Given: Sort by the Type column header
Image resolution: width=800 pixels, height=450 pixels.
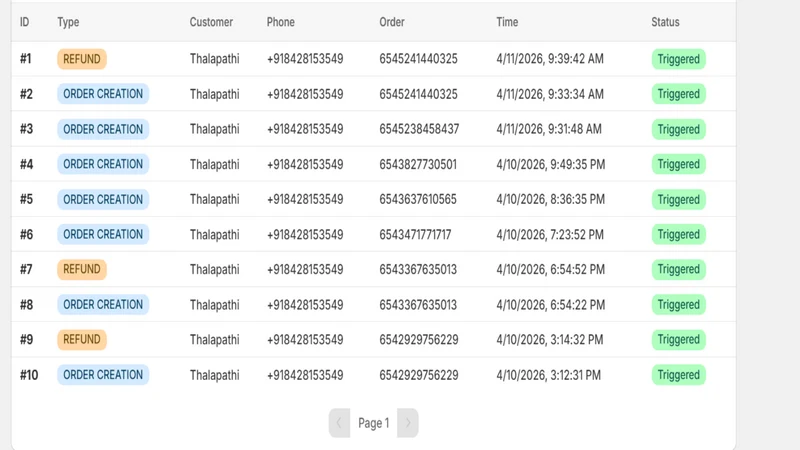Looking at the screenshot, I should pyautogui.click(x=68, y=22).
